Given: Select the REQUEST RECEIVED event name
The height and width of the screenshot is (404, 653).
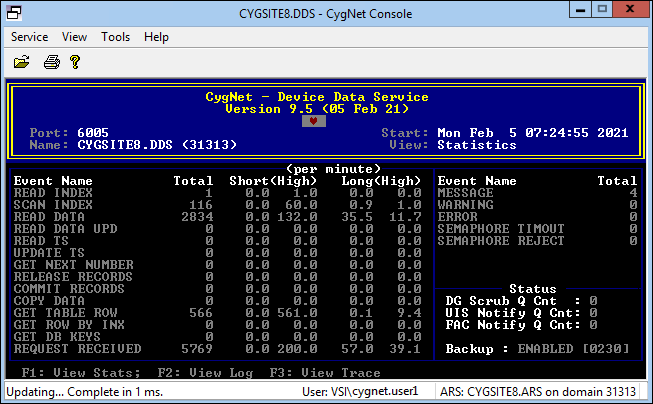Looking at the screenshot, I should pyautogui.click(x=77, y=349).
